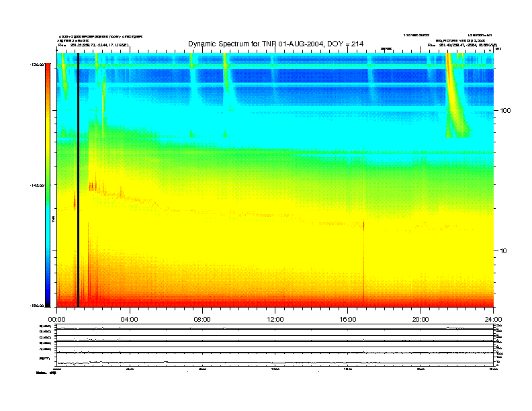The height and width of the screenshot is (411, 532).
Task: Click the "20:00" time axis label
Action: (x=420, y=320)
